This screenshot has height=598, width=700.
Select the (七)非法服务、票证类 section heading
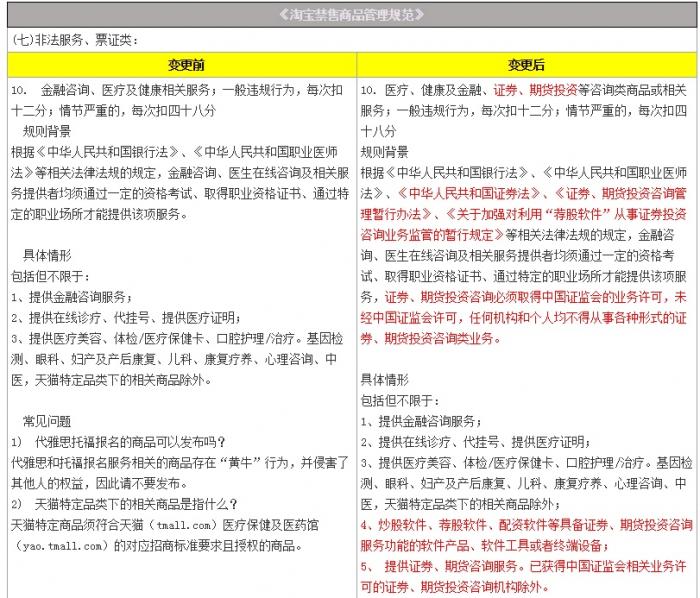pos(76,40)
